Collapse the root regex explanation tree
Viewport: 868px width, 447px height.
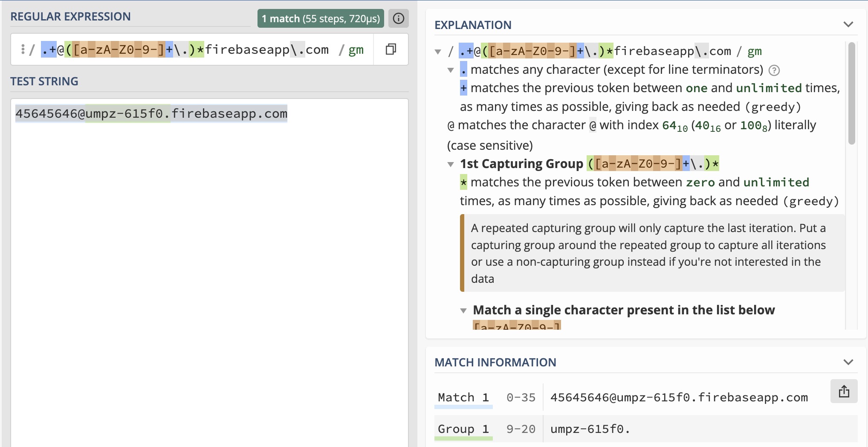pos(438,52)
